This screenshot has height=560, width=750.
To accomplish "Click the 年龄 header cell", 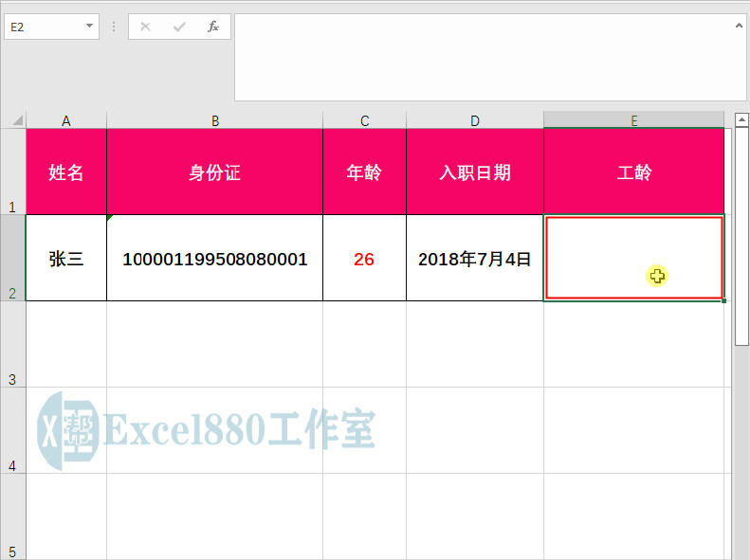I will coord(364,172).
